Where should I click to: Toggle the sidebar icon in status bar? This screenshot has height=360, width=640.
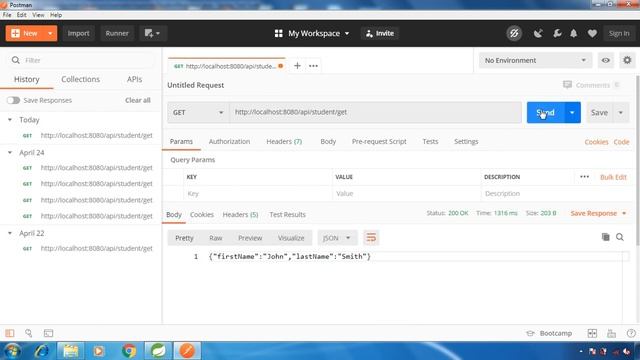pos(10,333)
